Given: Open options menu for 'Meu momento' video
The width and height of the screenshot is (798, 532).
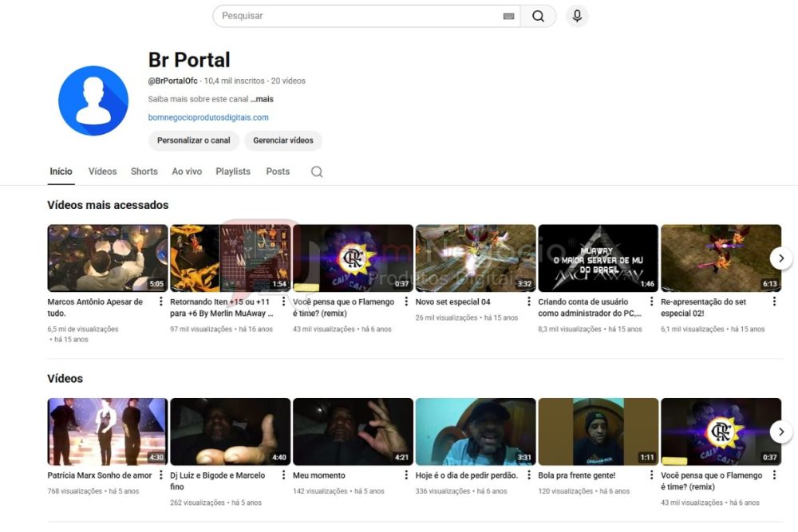Looking at the screenshot, I should click(x=405, y=475).
